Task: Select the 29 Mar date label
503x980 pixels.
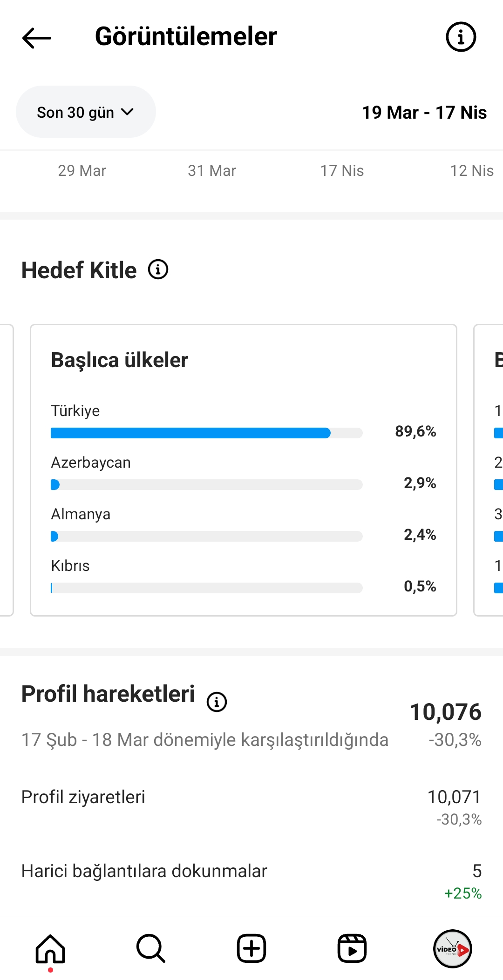Action: coord(82,171)
